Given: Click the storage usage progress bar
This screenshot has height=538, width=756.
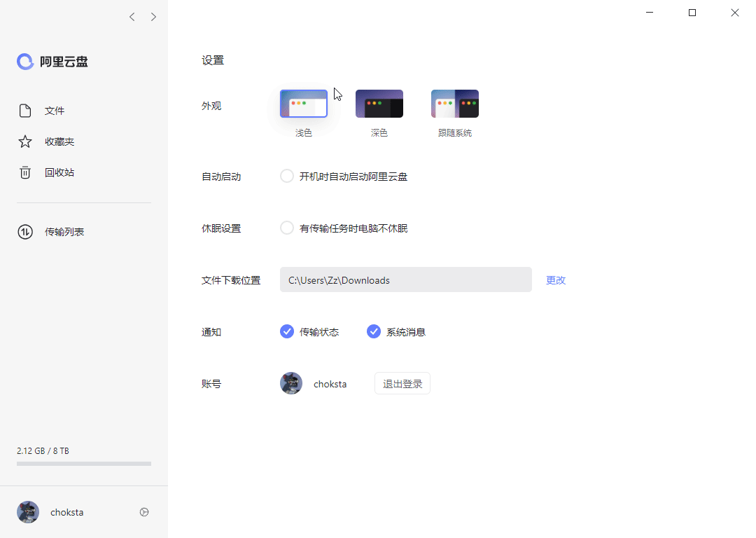Looking at the screenshot, I should tap(83, 463).
